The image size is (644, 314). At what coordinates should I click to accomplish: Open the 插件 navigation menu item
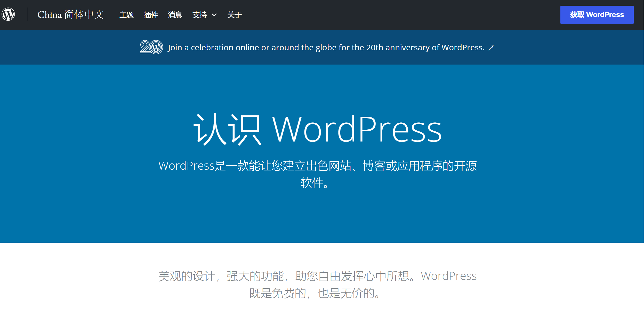tap(151, 15)
